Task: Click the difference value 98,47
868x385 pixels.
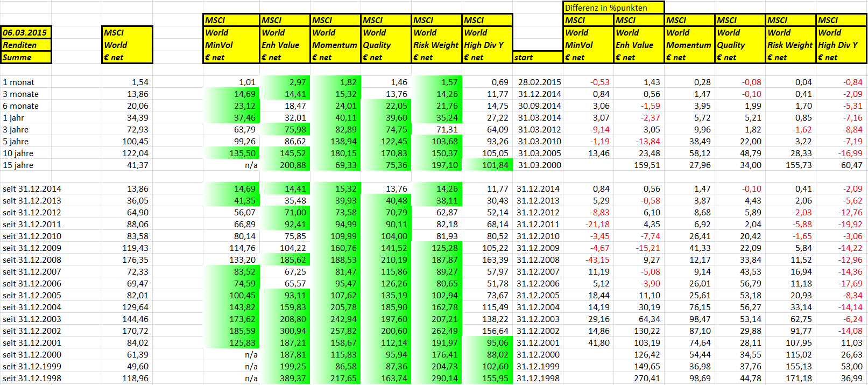Action: pyautogui.click(x=700, y=319)
